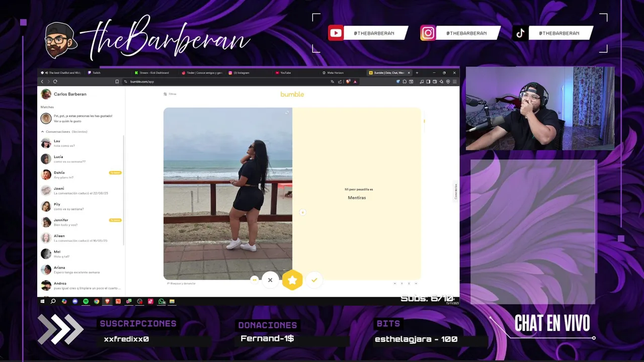Go back in the browser
The width and height of the screenshot is (644, 362).
click(42, 81)
